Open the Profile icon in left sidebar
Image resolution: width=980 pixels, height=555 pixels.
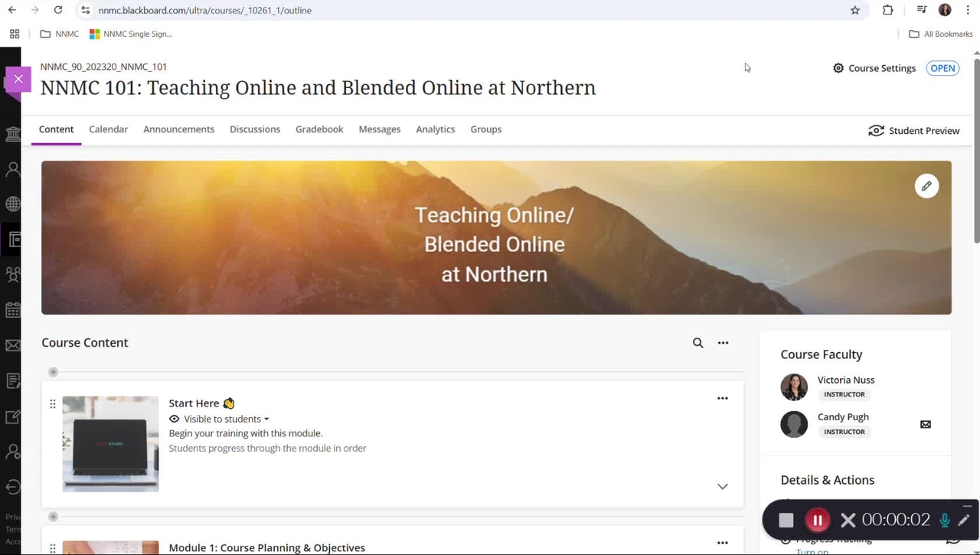(x=13, y=170)
